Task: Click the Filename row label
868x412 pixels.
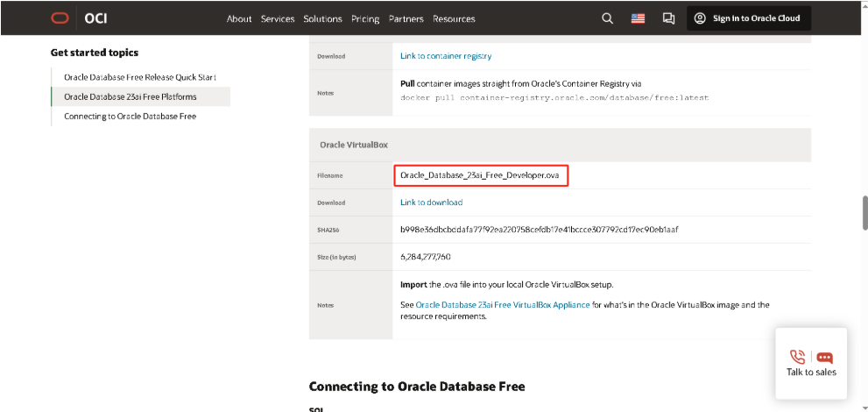Action: click(x=330, y=175)
